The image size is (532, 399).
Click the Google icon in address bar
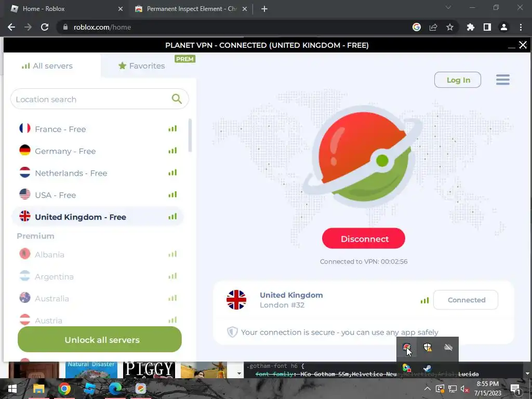[x=417, y=27]
